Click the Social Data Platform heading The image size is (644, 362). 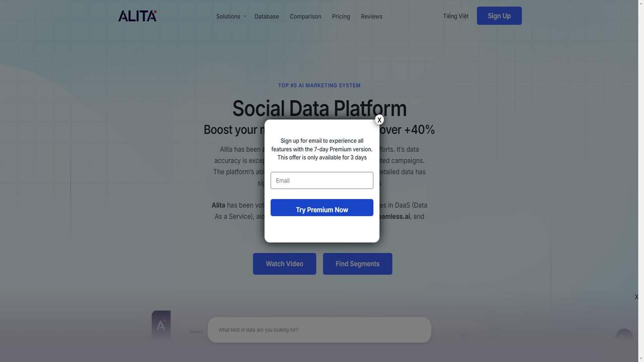click(319, 109)
